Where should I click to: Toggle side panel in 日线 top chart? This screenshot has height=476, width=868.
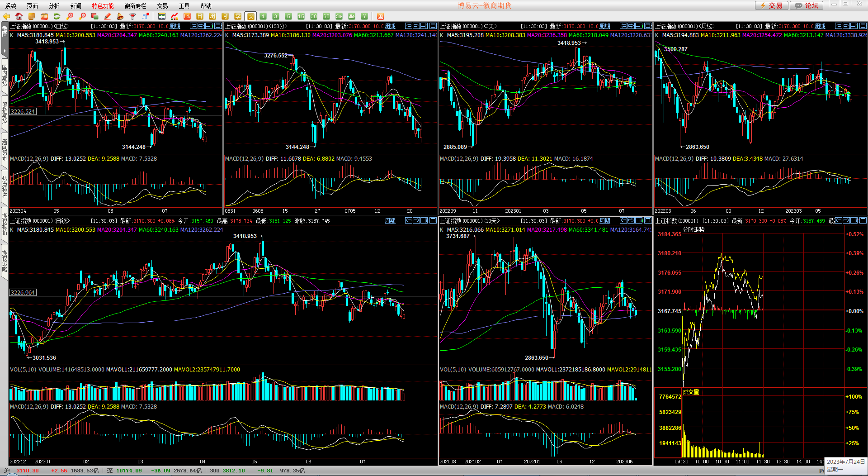209,26
